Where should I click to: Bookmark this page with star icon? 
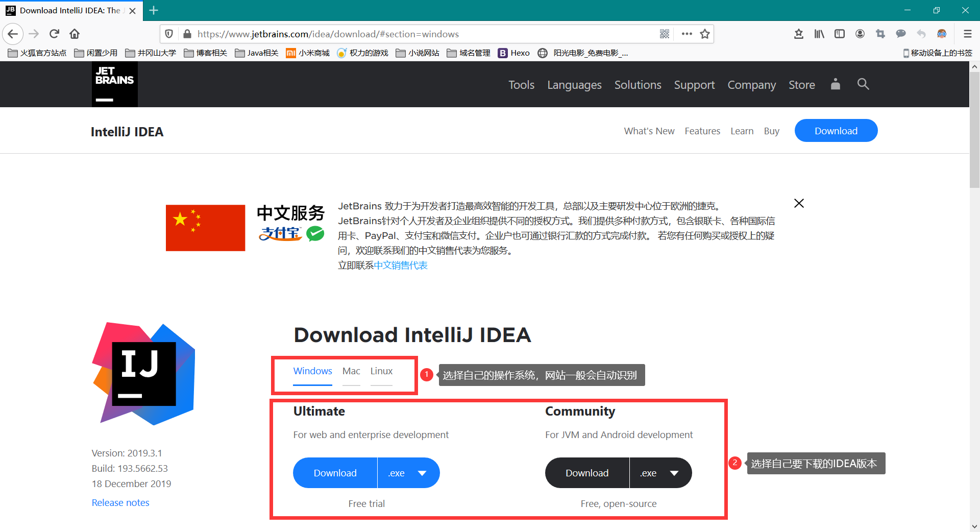(705, 34)
